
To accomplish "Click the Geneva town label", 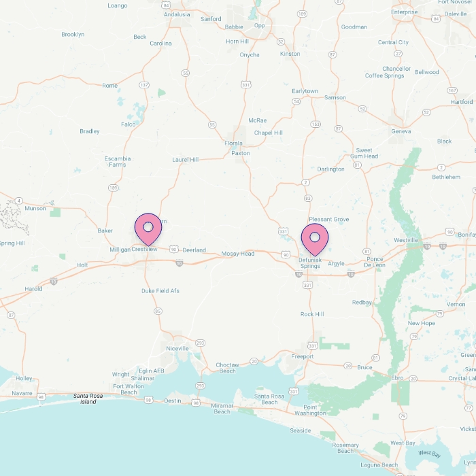I will tap(401, 131).
